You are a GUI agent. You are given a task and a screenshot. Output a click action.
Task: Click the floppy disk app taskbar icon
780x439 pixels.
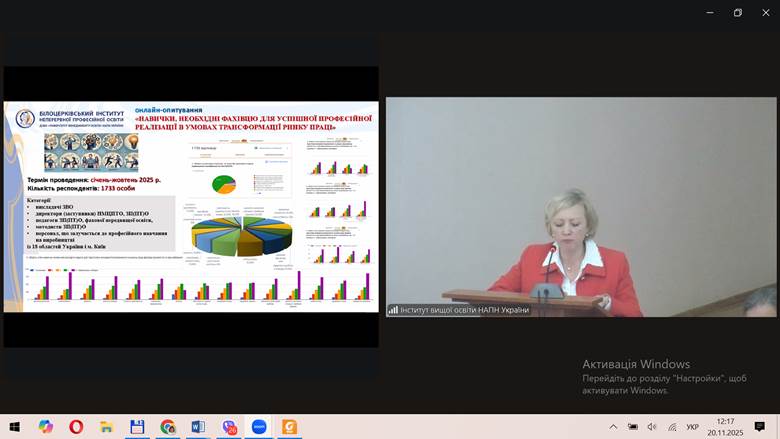(x=137, y=427)
